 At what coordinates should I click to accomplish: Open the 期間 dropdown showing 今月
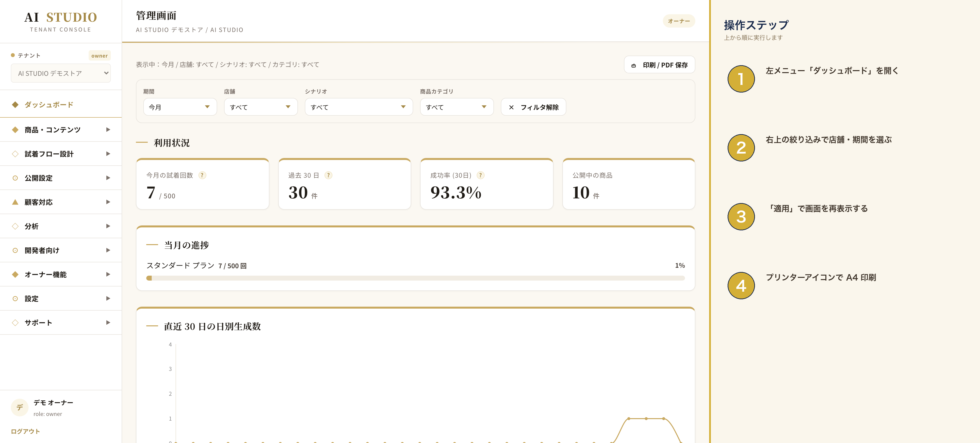[x=180, y=107]
